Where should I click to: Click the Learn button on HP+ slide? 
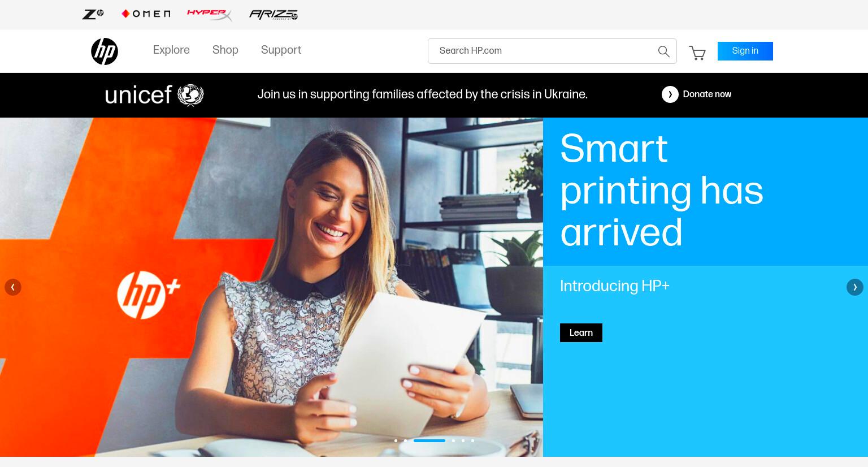click(581, 333)
